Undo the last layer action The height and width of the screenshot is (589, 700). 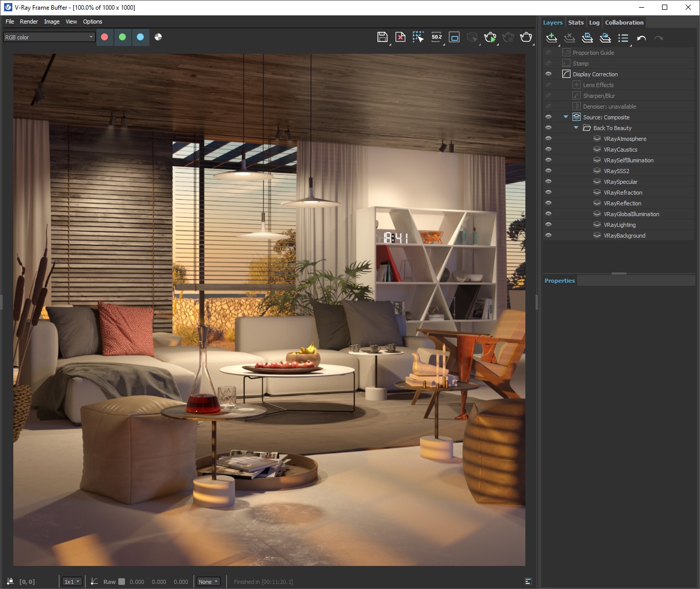click(641, 38)
